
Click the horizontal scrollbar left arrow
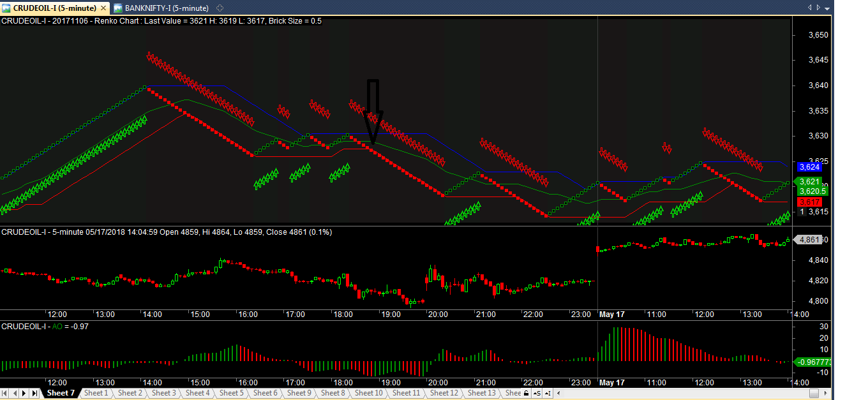(x=558, y=394)
